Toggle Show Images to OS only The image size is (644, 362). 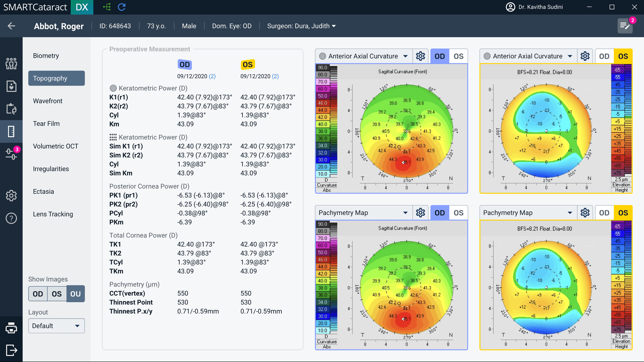coord(57,294)
